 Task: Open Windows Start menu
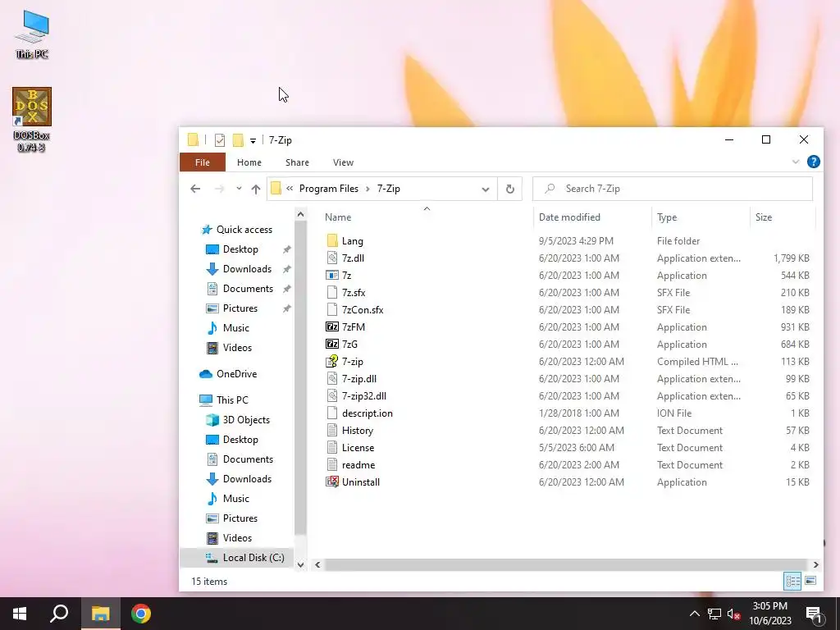(20, 614)
